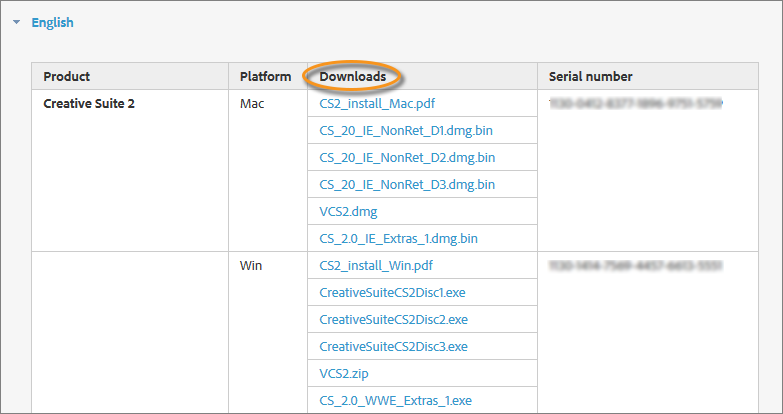Download CS_20_IE_NonRet_D2.dmg.bin

tap(407, 158)
